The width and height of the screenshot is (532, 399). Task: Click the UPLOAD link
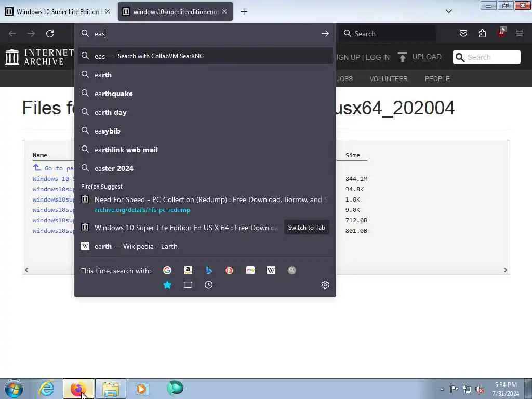(x=427, y=57)
